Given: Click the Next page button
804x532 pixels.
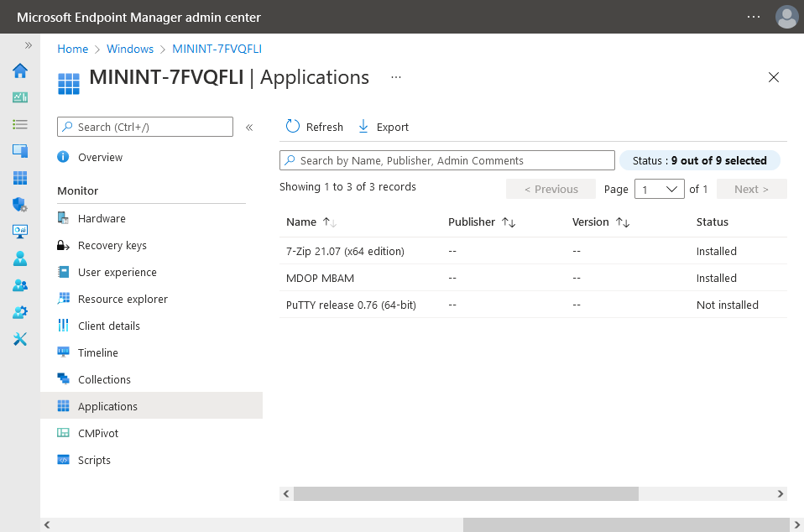Looking at the screenshot, I should pyautogui.click(x=752, y=189).
